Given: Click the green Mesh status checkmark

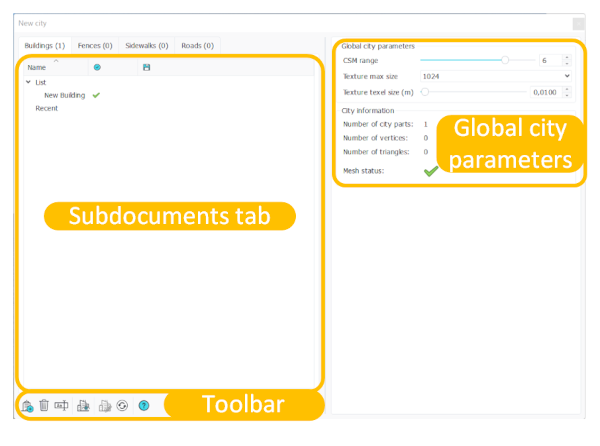Looking at the screenshot, I should (x=430, y=171).
